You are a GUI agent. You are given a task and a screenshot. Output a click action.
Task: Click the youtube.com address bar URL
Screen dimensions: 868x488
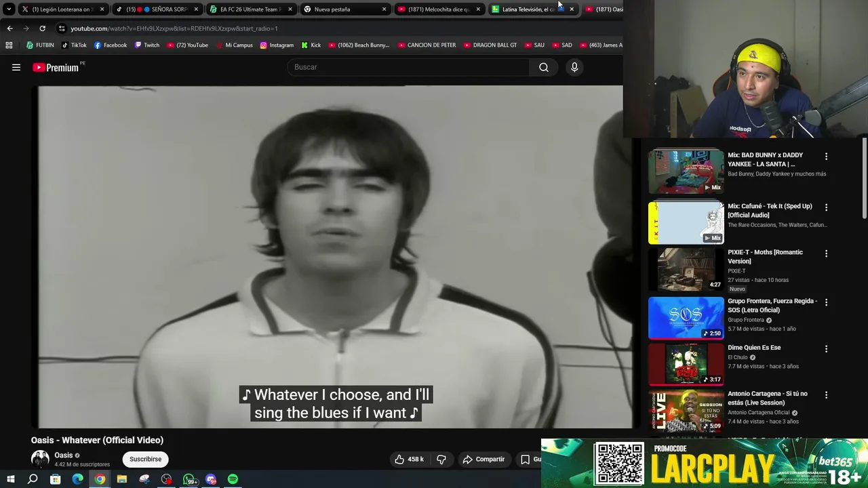click(174, 28)
